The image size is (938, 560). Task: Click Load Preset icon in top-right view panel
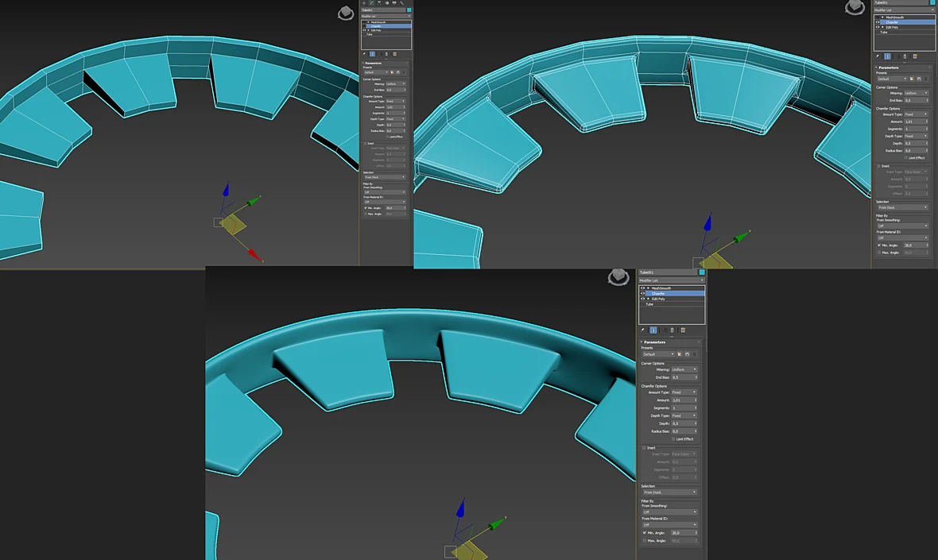tap(919, 79)
